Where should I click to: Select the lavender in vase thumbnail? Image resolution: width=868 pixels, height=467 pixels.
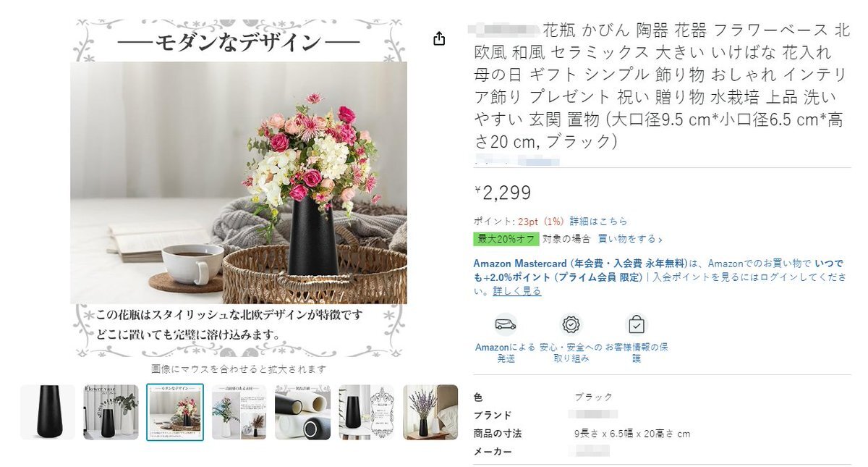coord(430,412)
